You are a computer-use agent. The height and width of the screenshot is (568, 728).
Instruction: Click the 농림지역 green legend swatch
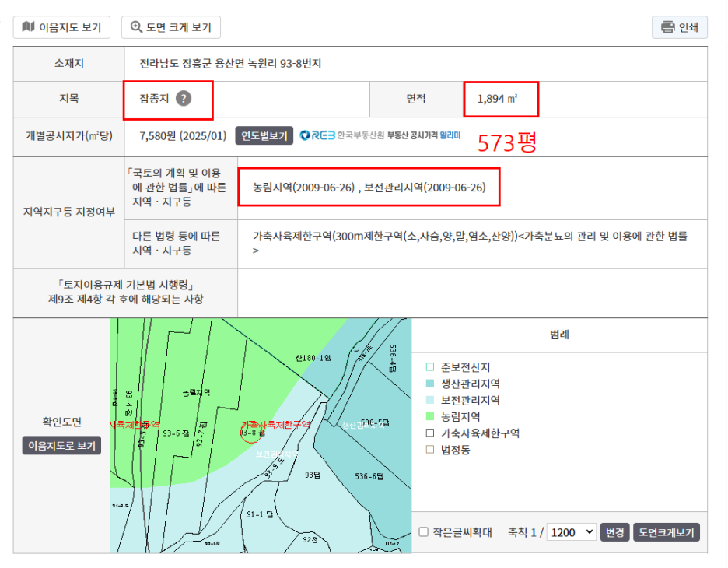(x=429, y=417)
